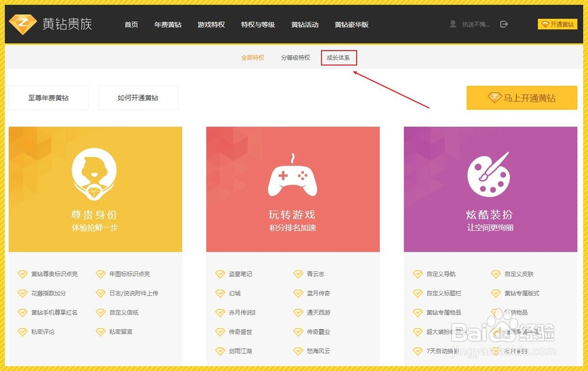The height and width of the screenshot is (371, 588).
Task: Open 自定义标题栏 privilege link
Action: pos(443,293)
